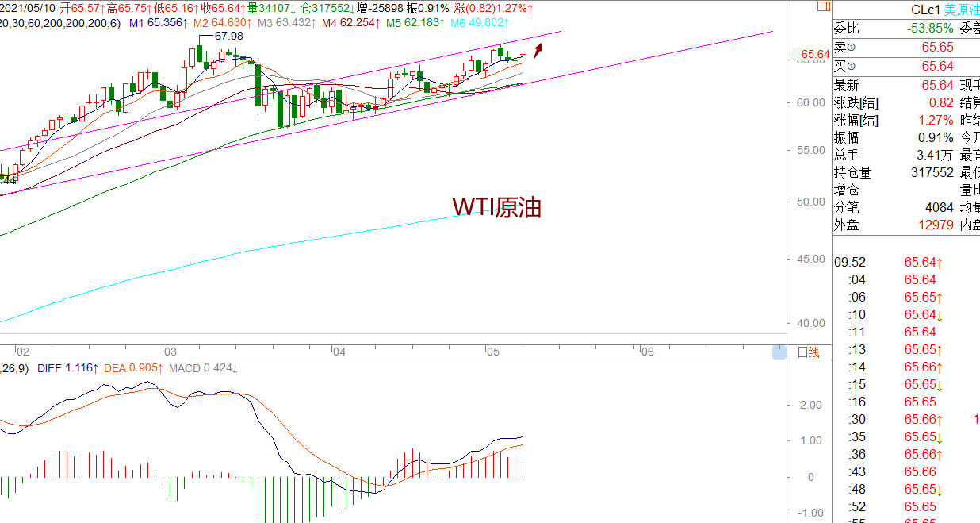Viewport: 980px width, 523px height.
Task: Click the buy price 65.64 in 买 row
Action: click(x=937, y=67)
